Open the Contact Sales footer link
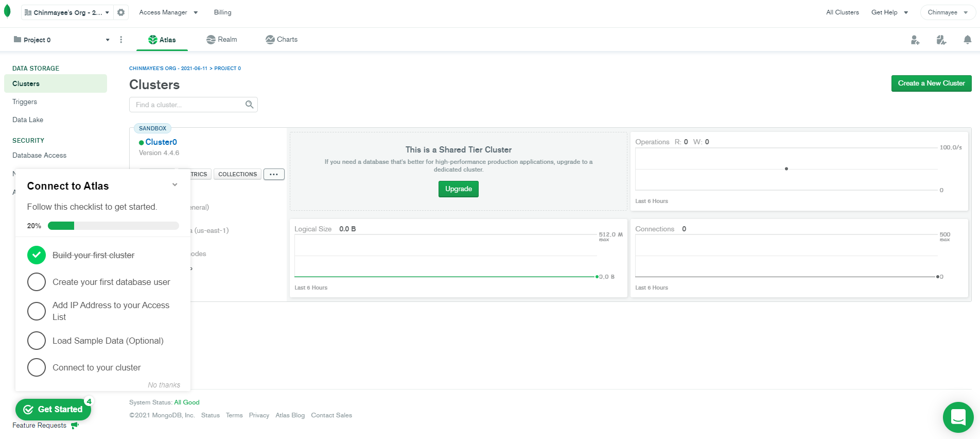 click(x=331, y=415)
